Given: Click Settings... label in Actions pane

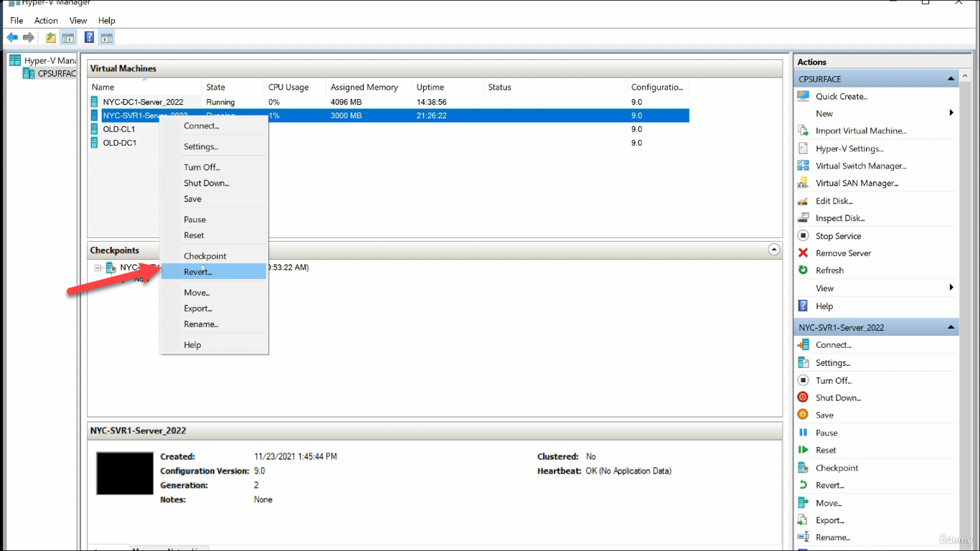Looking at the screenshot, I should pos(833,363).
